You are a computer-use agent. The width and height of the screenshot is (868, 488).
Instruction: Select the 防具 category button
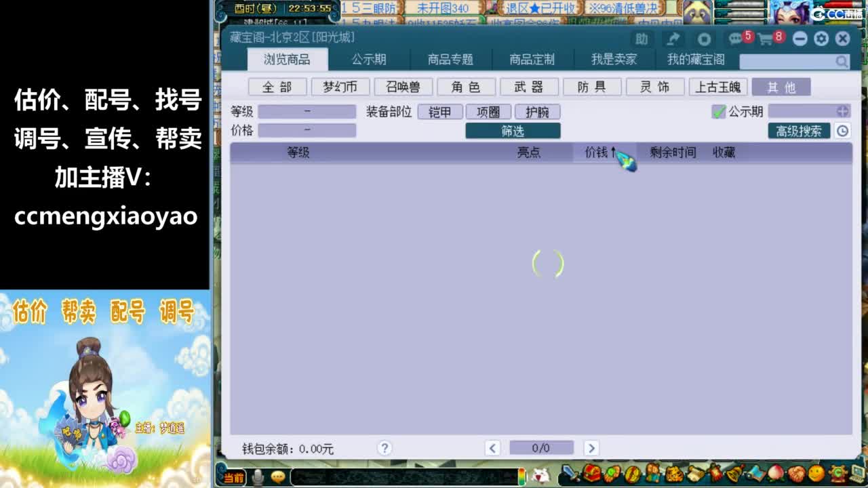pos(592,87)
